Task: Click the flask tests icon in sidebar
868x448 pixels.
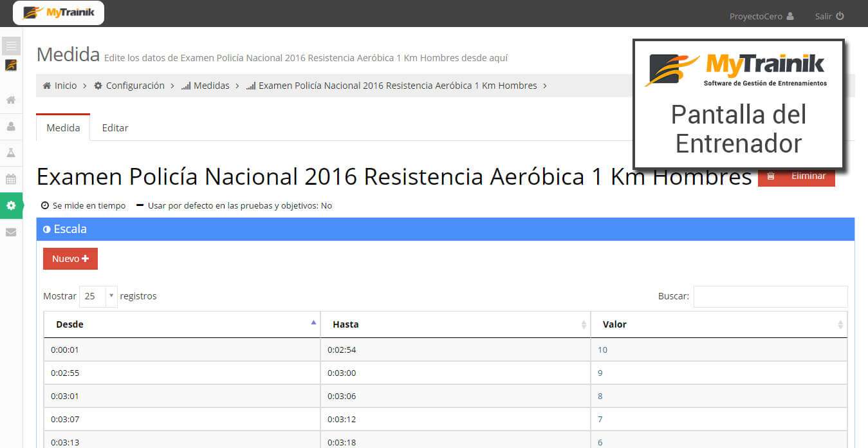Action: click(x=11, y=153)
